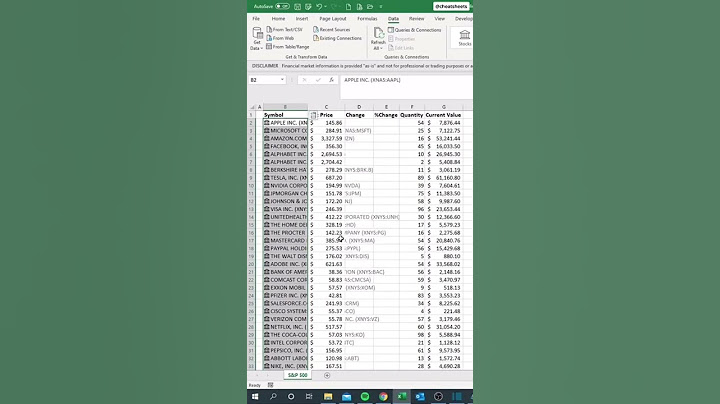The width and height of the screenshot is (720, 404).
Task: Click the Symbol header cell
Action: pos(285,115)
